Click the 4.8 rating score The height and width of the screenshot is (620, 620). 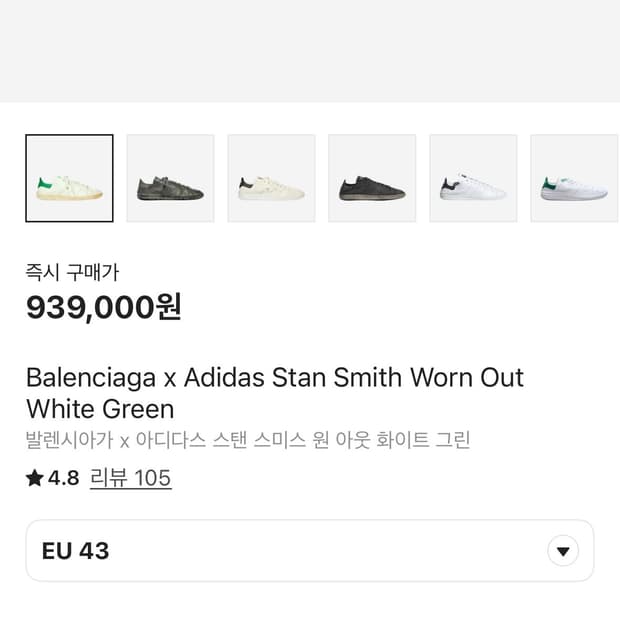point(63,478)
